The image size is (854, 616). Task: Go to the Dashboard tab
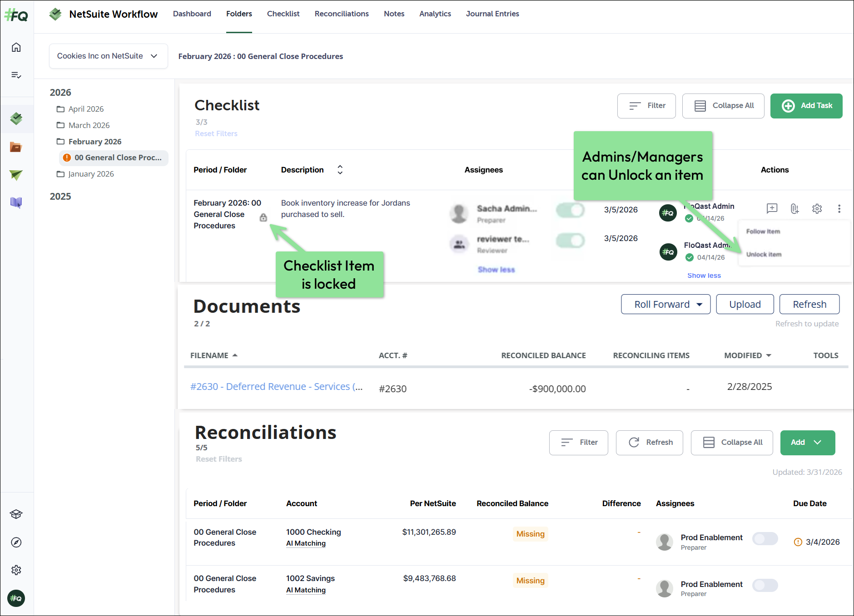point(192,14)
